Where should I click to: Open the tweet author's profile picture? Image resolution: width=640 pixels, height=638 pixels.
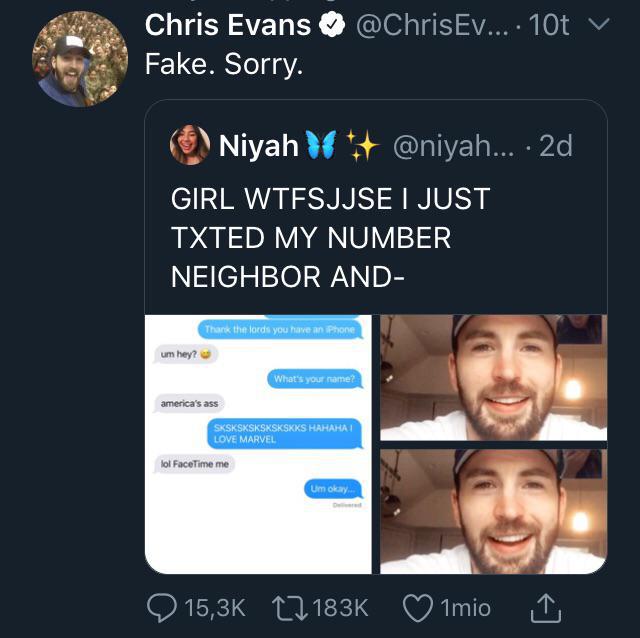[x=80, y=59]
